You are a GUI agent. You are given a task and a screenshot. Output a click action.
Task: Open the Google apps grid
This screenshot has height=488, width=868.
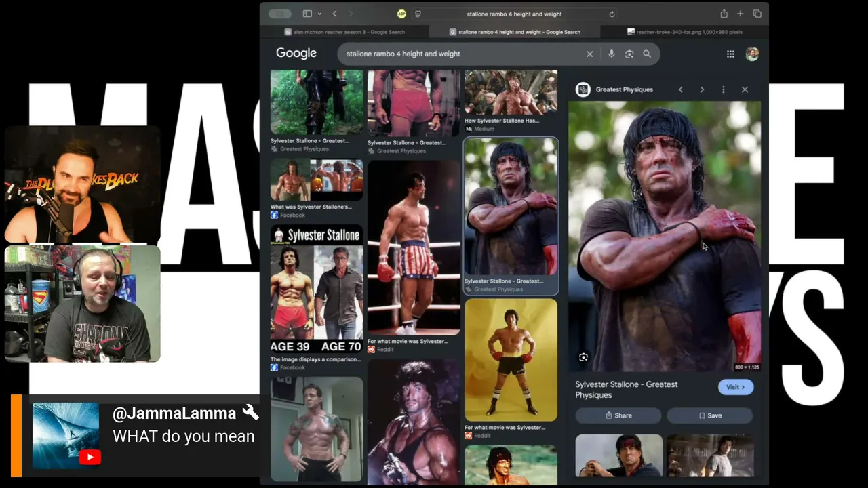point(730,54)
